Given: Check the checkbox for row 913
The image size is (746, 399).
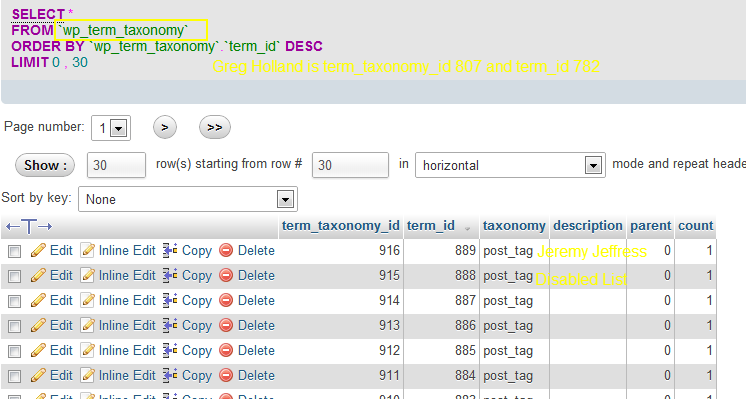Looking at the screenshot, I should (x=15, y=326).
